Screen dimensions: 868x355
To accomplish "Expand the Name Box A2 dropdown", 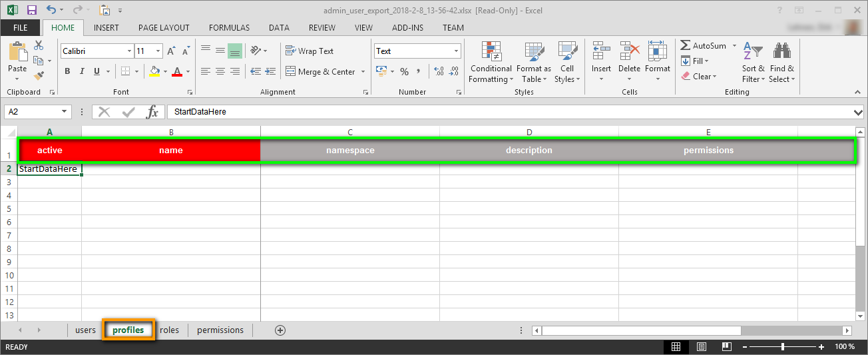I will coord(65,112).
